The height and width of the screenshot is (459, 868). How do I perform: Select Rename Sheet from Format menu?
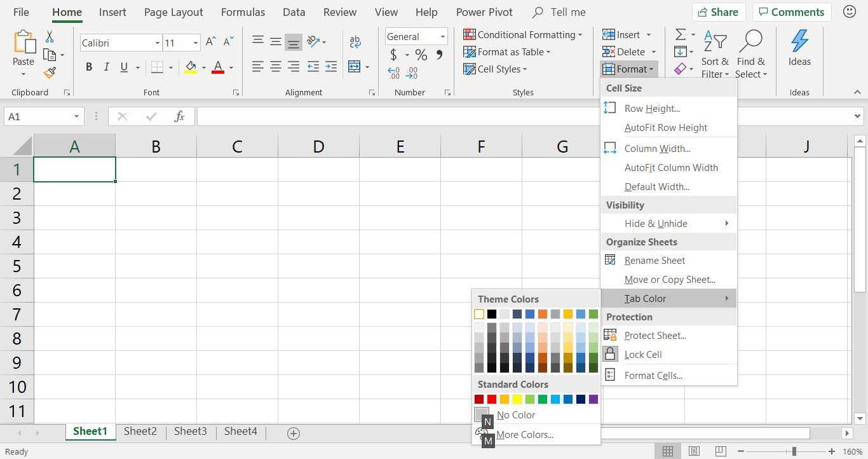[654, 261]
